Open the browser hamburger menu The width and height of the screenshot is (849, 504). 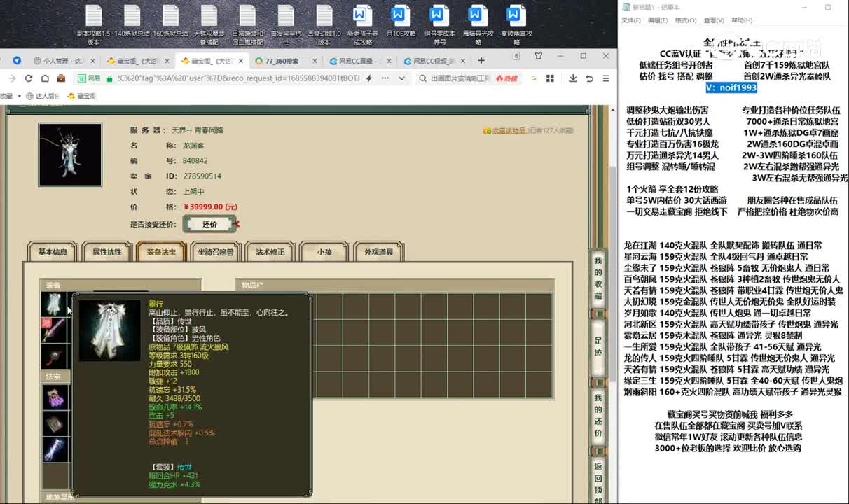(x=605, y=78)
